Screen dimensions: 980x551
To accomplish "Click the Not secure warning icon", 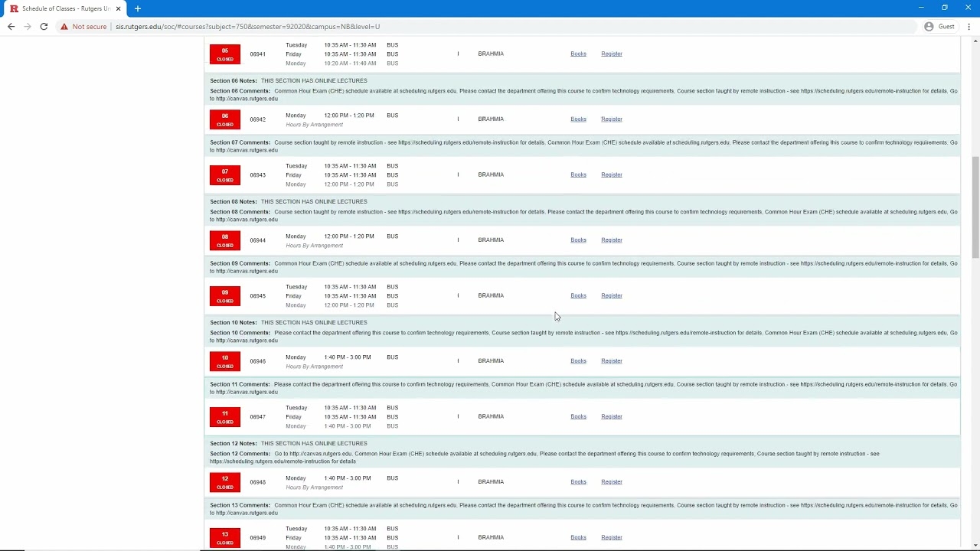I will [65, 27].
